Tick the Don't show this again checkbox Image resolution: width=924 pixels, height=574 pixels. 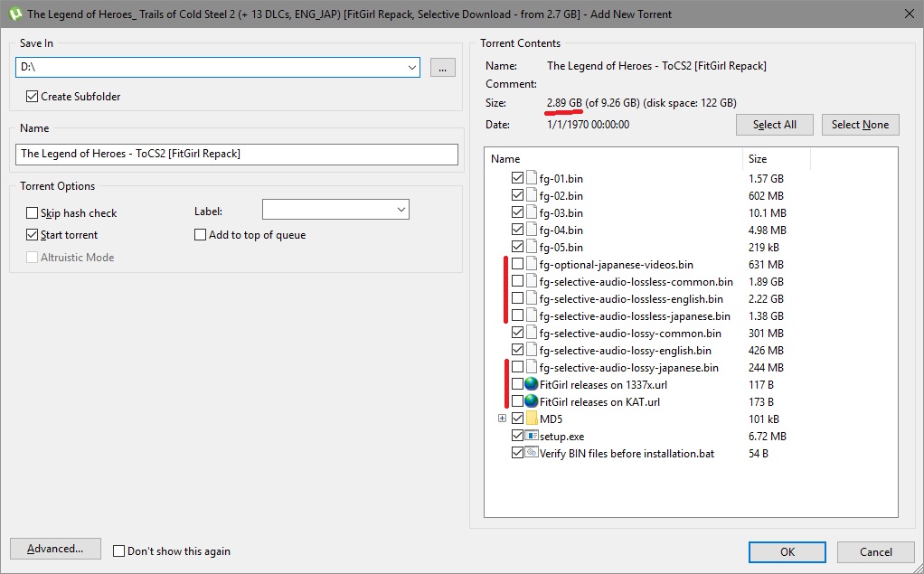(119, 551)
